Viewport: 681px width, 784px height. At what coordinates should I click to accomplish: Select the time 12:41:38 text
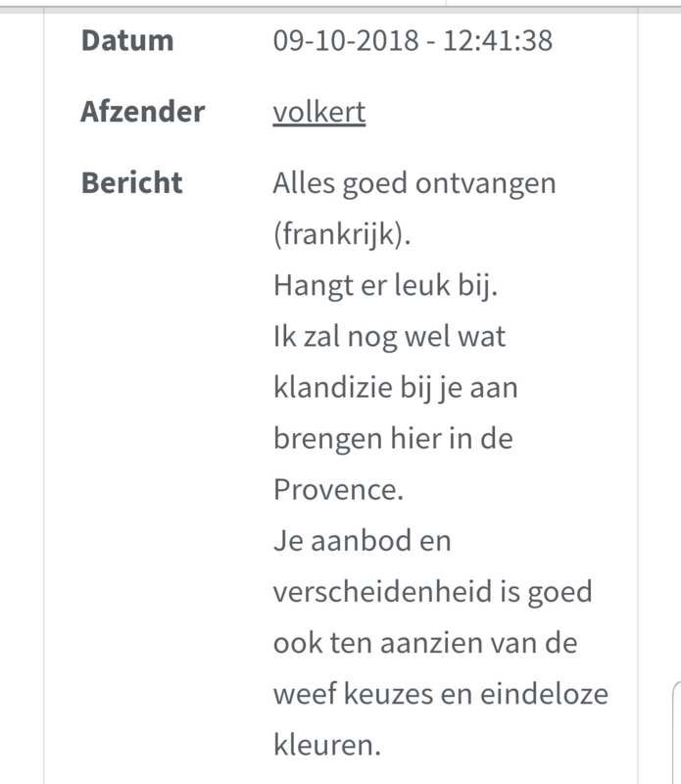click(498, 40)
